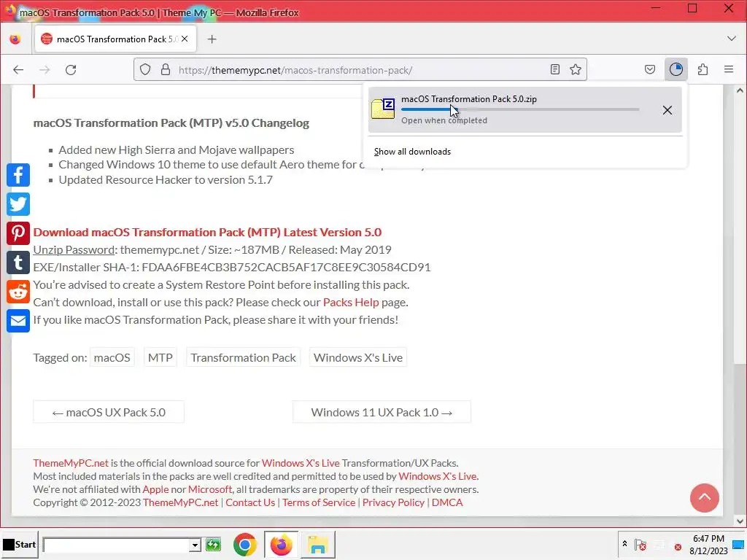Click ThemeMyPC.net link at footer start
747x560 pixels.
click(x=71, y=463)
